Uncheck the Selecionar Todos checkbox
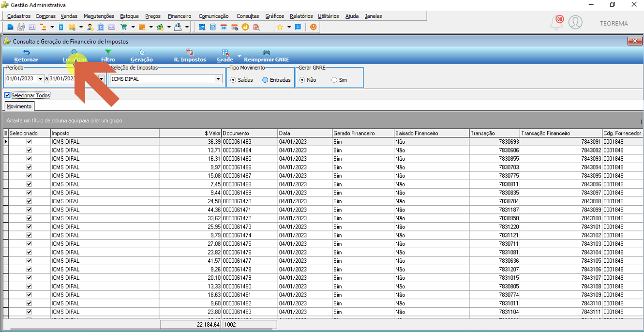Screen dimensions: 644x332 pyautogui.click(x=7, y=95)
